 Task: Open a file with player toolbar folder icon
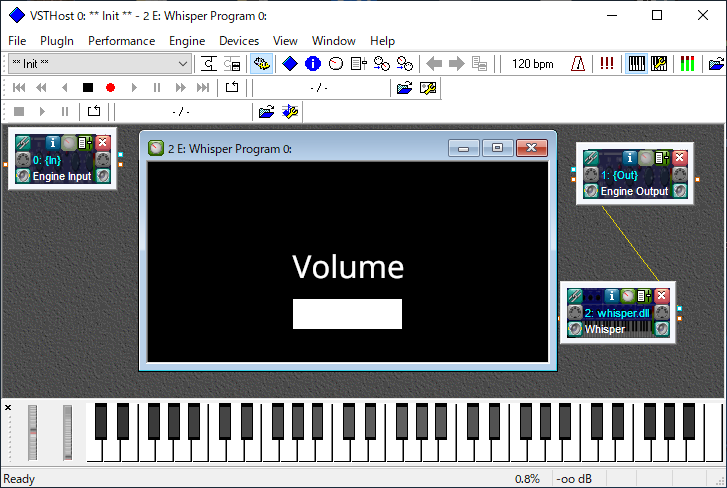click(404, 88)
